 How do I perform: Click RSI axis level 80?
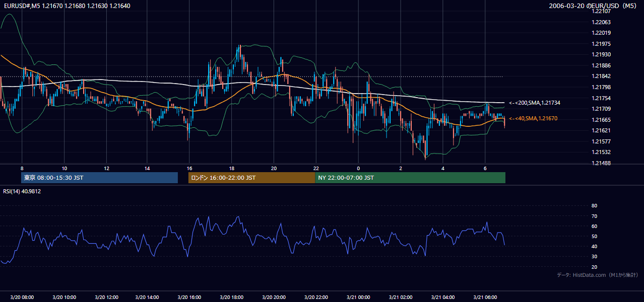pos(594,206)
